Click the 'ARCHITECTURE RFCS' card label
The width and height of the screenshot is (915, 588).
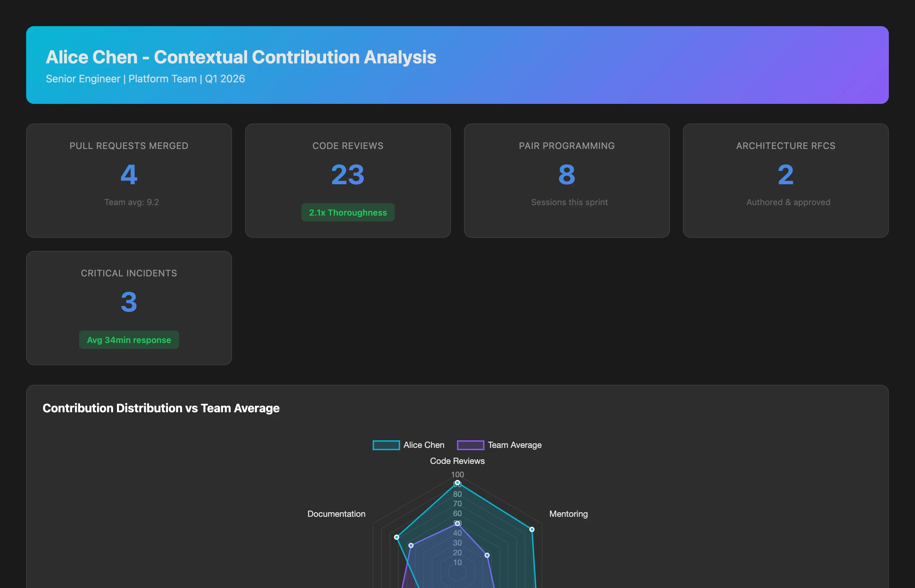pyautogui.click(x=786, y=146)
